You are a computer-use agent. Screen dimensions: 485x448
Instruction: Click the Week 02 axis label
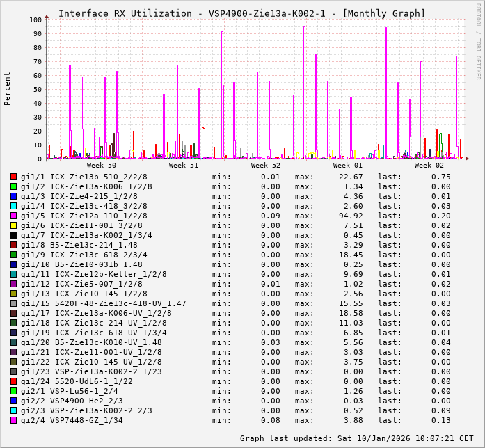pos(429,166)
